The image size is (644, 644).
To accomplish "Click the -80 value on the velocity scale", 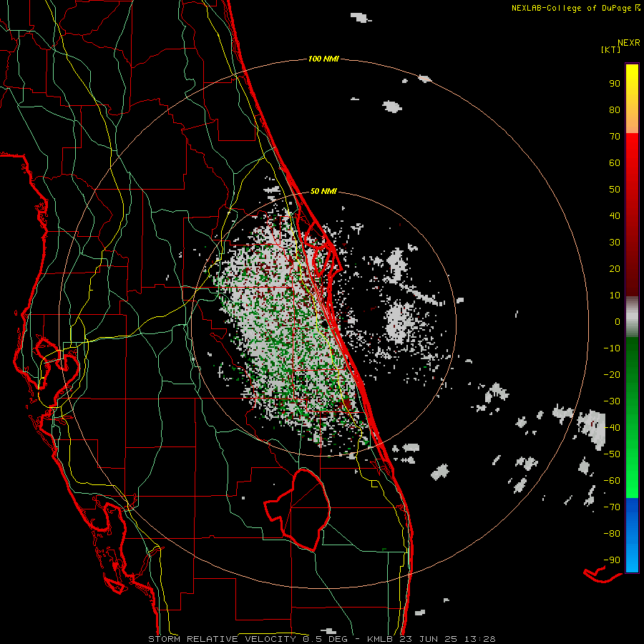I will coord(612,534).
